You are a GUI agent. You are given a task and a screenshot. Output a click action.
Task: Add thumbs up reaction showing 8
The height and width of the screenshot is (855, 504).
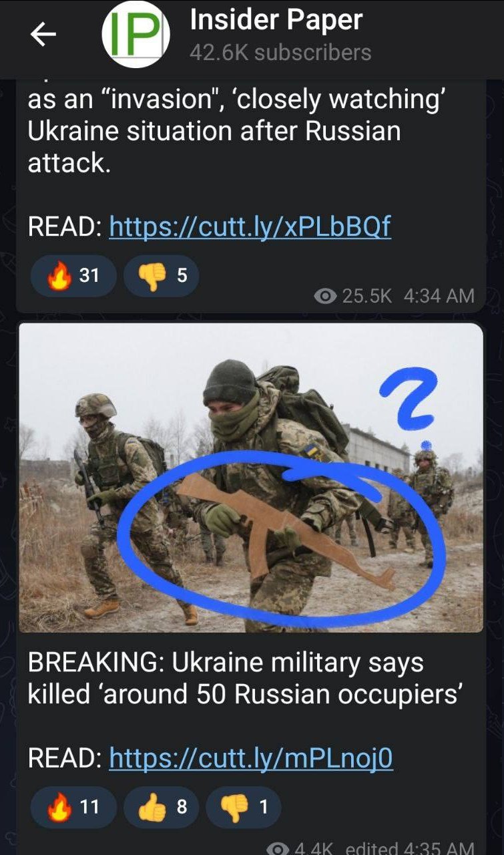click(x=162, y=807)
